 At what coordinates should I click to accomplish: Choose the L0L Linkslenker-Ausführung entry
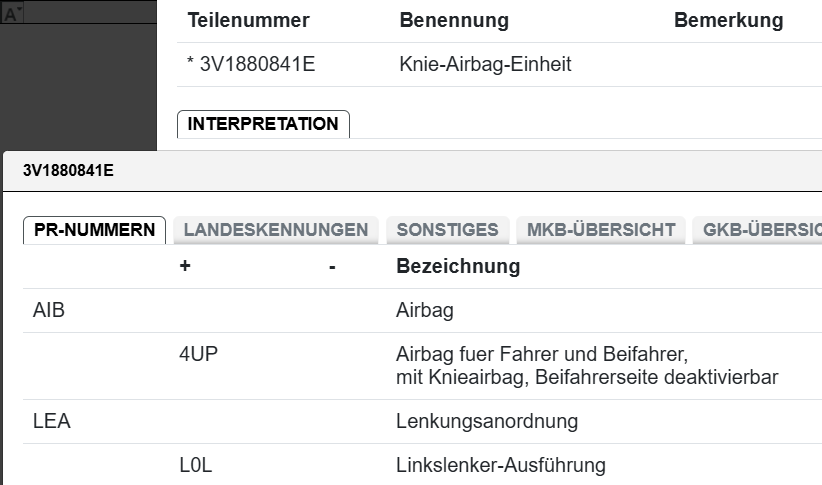coord(196,465)
